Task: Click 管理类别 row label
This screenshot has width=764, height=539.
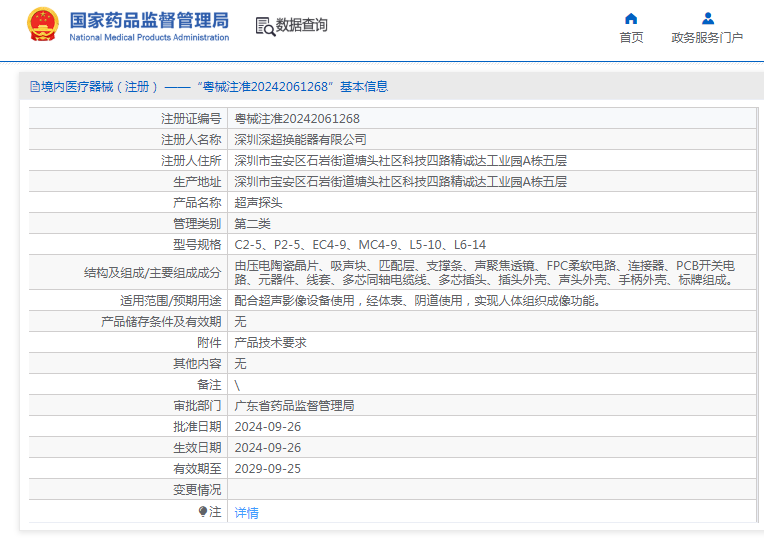Action: pos(197,224)
